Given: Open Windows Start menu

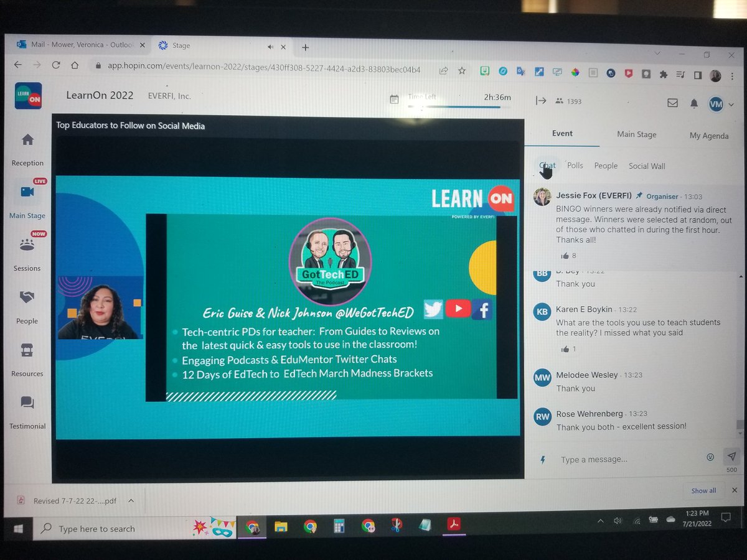Looking at the screenshot, I should coord(18,528).
